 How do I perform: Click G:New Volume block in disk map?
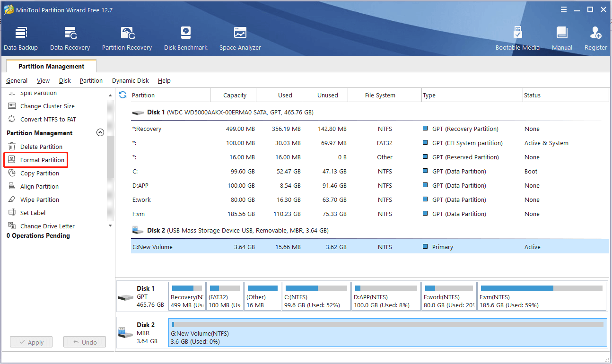(387, 333)
